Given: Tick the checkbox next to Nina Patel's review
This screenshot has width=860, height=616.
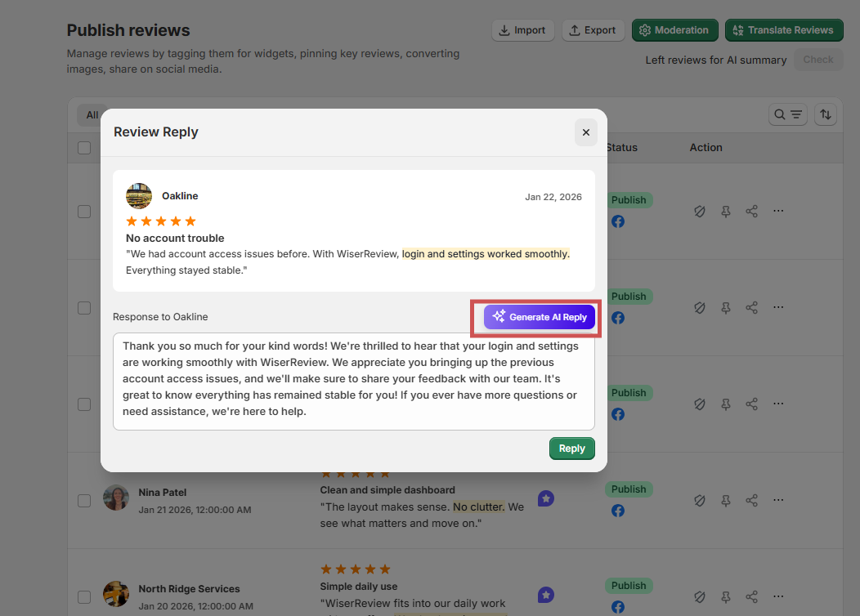Looking at the screenshot, I should [83, 500].
